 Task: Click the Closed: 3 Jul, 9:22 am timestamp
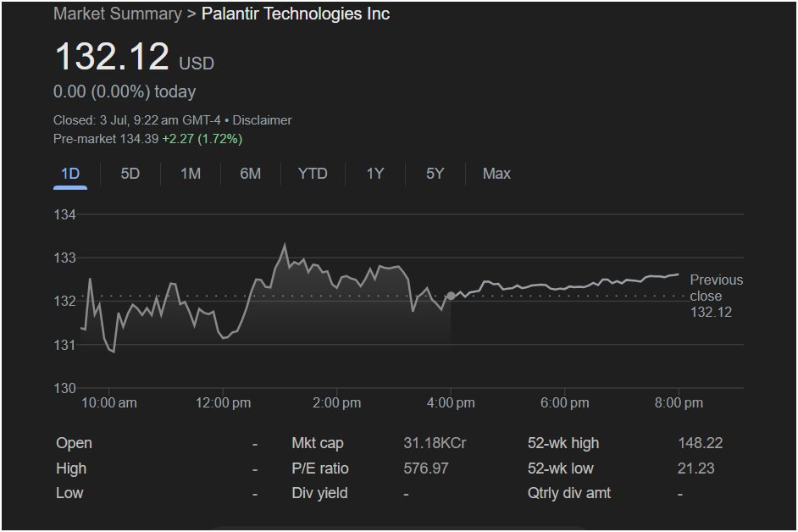tap(137, 120)
